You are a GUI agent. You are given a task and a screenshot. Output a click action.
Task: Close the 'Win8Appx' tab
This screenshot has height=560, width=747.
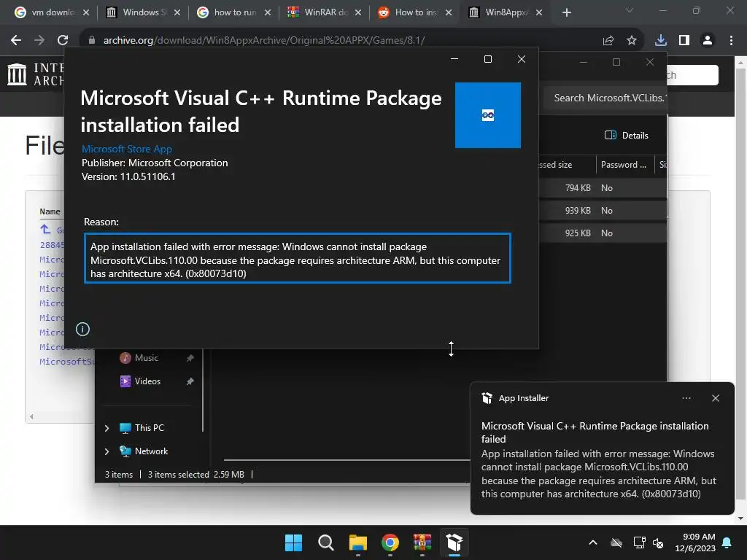click(539, 12)
